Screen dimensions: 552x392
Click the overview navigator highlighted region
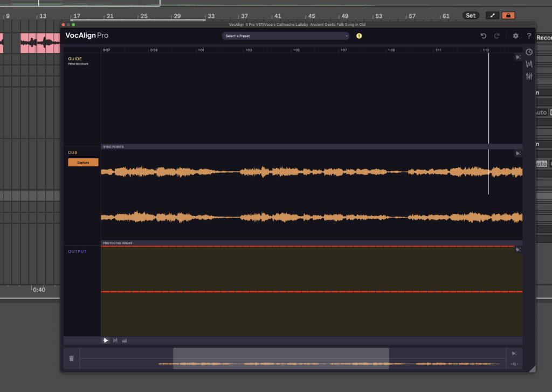pyautogui.click(x=280, y=358)
